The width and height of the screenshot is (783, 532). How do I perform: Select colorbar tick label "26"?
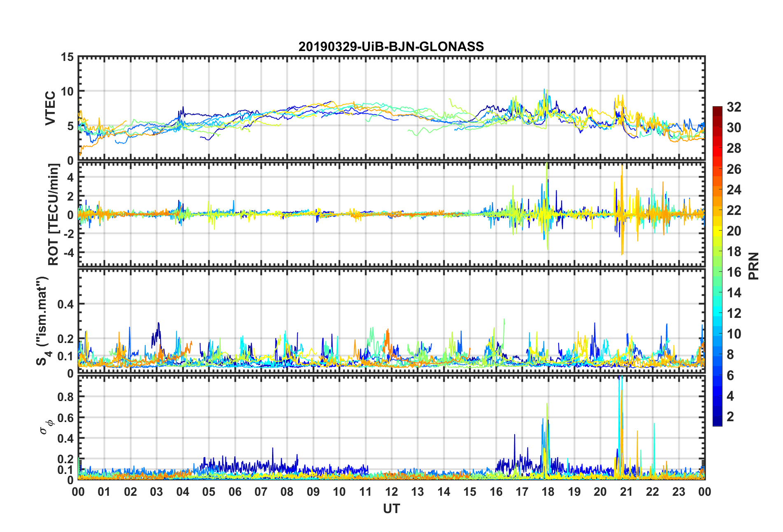coord(734,169)
